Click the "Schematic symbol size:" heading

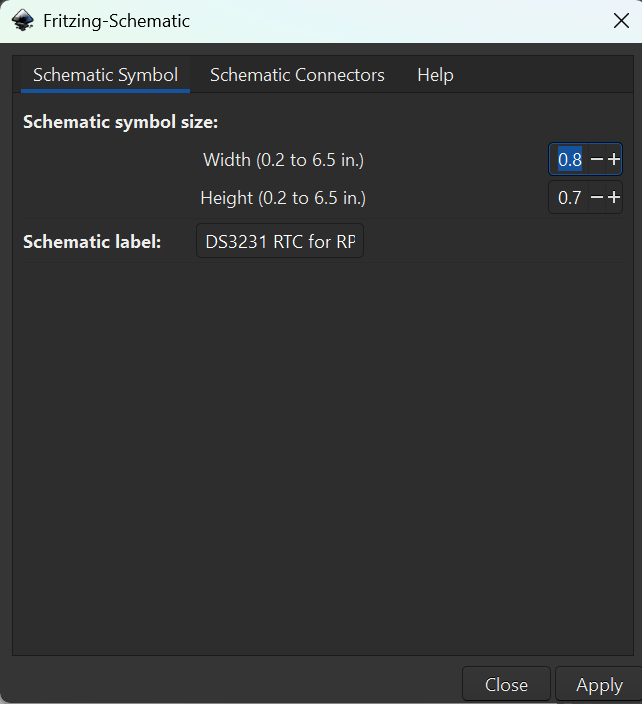(120, 122)
